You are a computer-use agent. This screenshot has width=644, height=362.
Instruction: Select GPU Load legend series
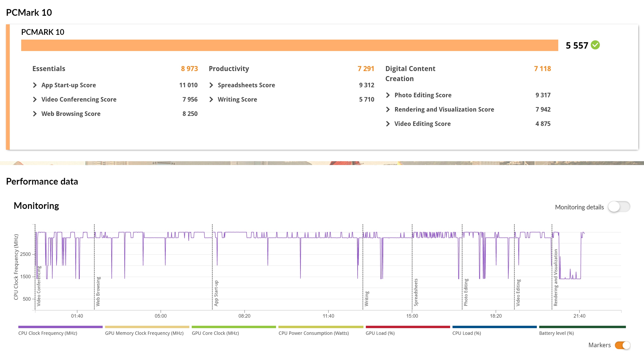[x=408, y=331]
